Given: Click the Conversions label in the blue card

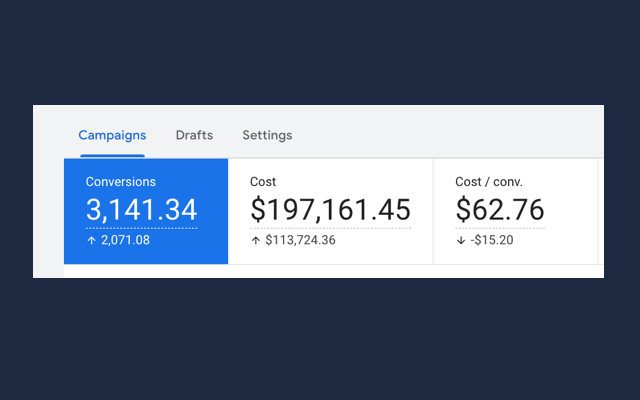Looking at the screenshot, I should pos(121,182).
